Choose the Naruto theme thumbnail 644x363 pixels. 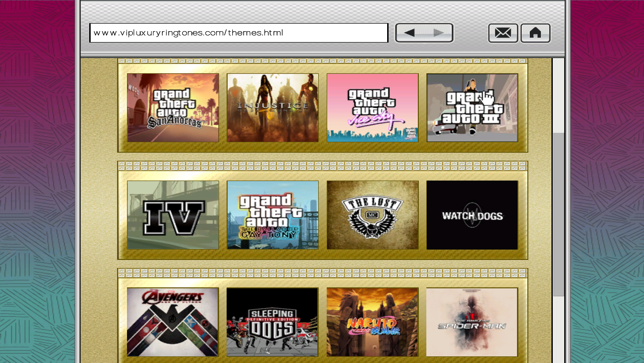pyautogui.click(x=373, y=322)
